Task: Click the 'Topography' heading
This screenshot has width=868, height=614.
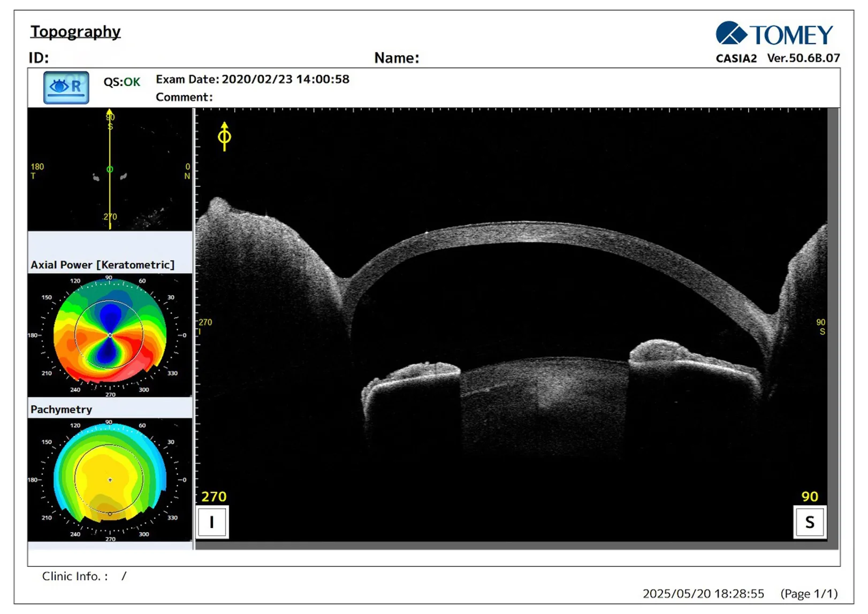Action: pos(75,32)
